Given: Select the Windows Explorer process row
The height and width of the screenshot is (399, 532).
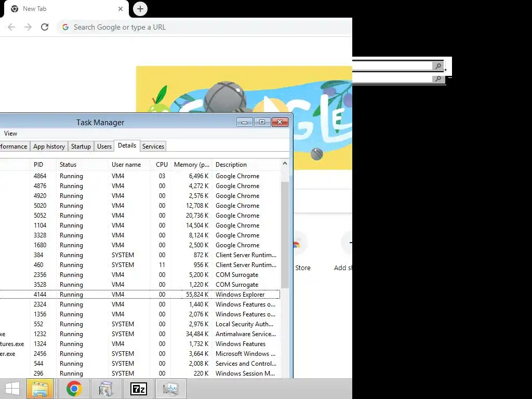Looking at the screenshot, I should coord(140,294).
